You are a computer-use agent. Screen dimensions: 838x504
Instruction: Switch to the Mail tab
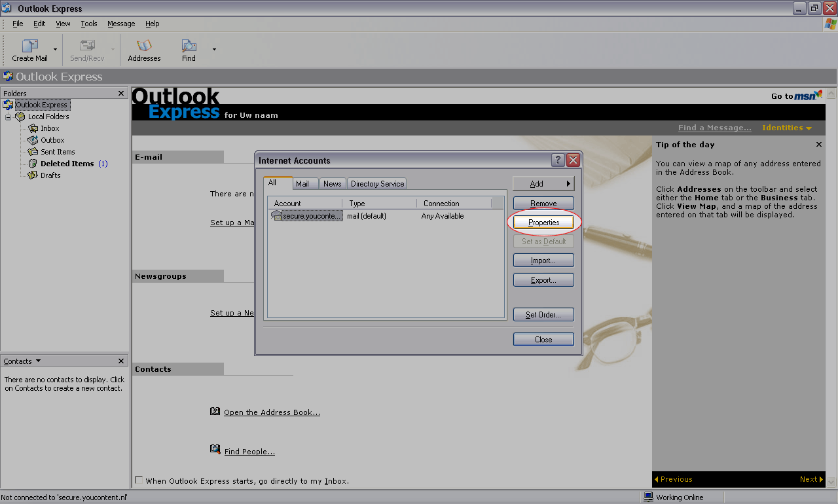(x=302, y=184)
